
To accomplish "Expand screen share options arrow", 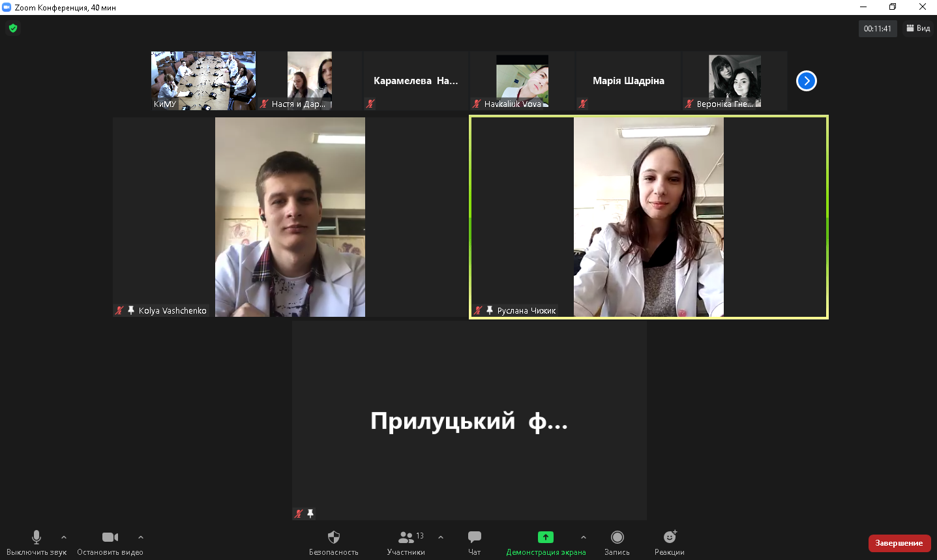I will point(584,537).
